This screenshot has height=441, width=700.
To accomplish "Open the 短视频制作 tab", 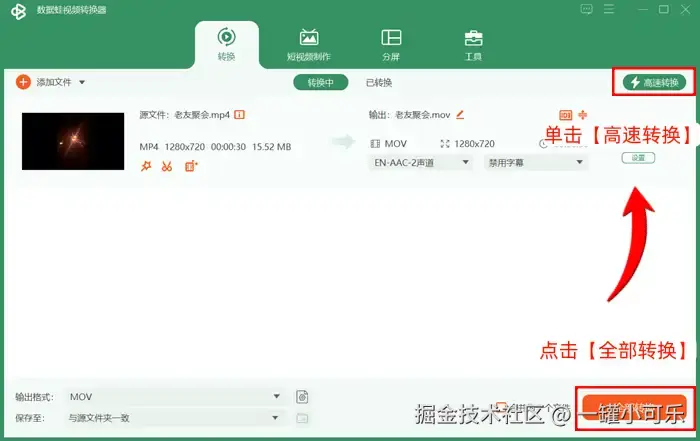I will (308, 45).
